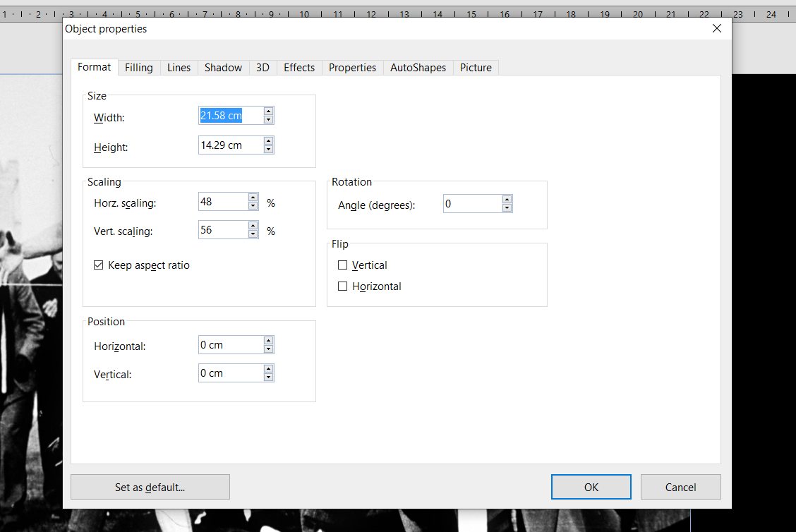Click the Angle degrees input field

click(471, 204)
